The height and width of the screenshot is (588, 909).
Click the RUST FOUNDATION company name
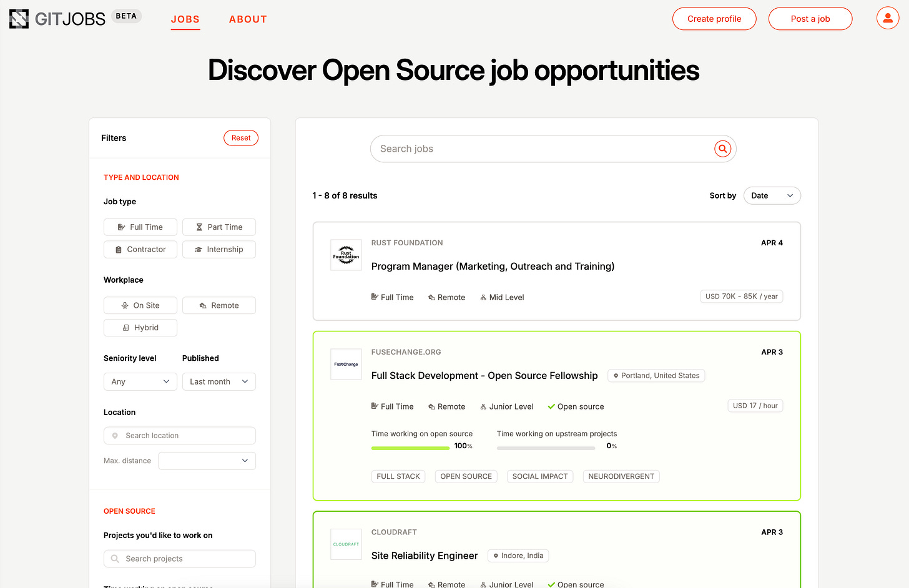(x=407, y=243)
